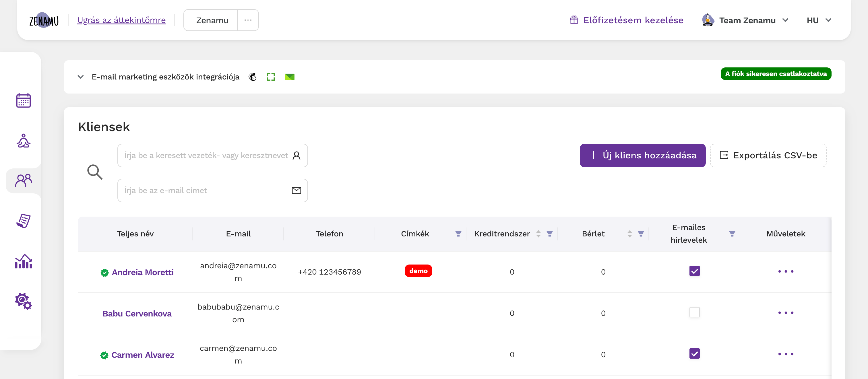The height and width of the screenshot is (379, 868).
Task: Click the andreia@zenamu.com e-mail cell
Action: pos(238,272)
